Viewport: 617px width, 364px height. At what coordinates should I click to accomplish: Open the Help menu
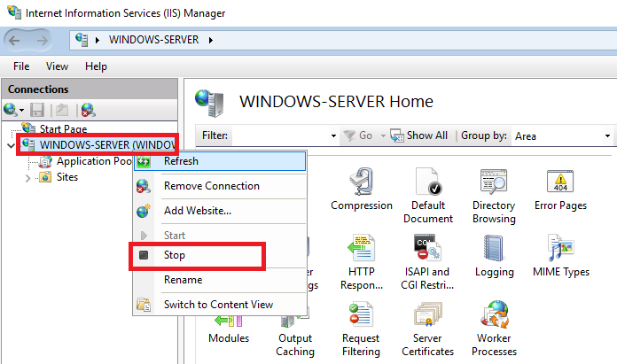pos(96,66)
